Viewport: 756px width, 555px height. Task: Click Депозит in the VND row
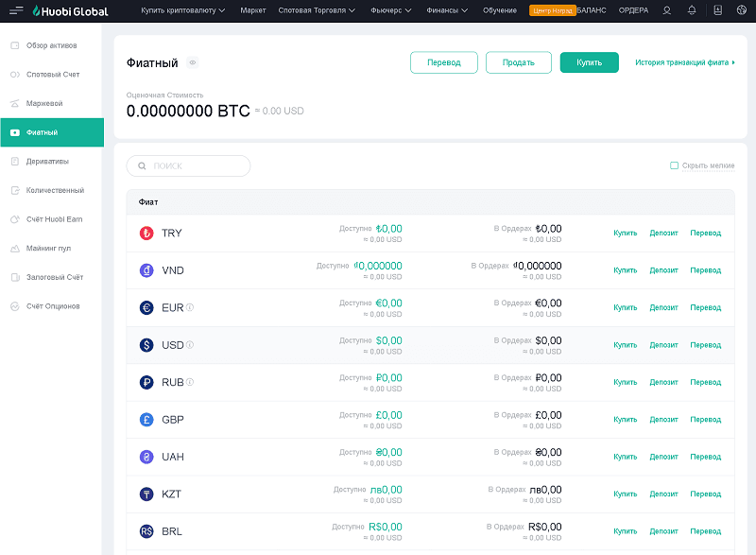(664, 270)
